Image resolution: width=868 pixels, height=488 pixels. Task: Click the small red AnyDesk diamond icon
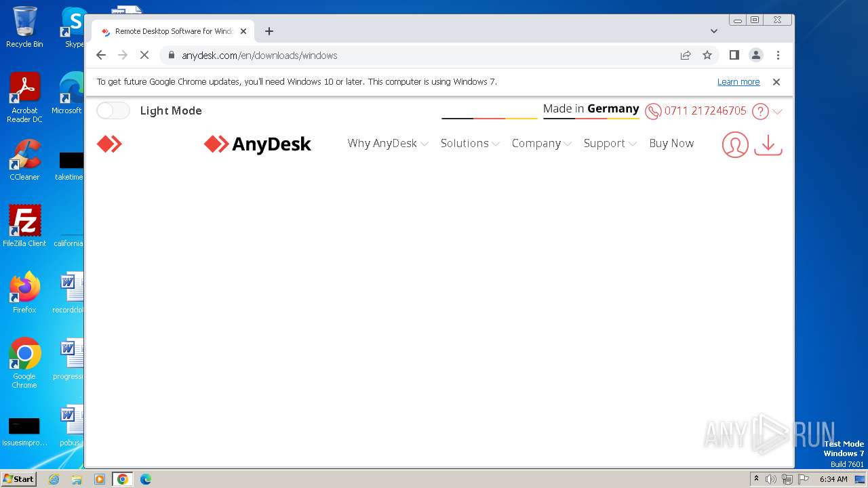pos(109,144)
